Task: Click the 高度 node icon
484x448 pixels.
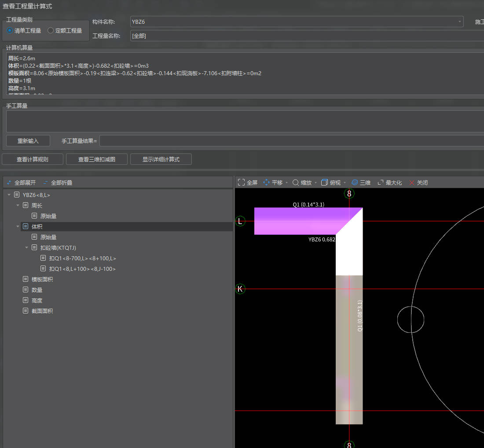Action: (x=26, y=300)
